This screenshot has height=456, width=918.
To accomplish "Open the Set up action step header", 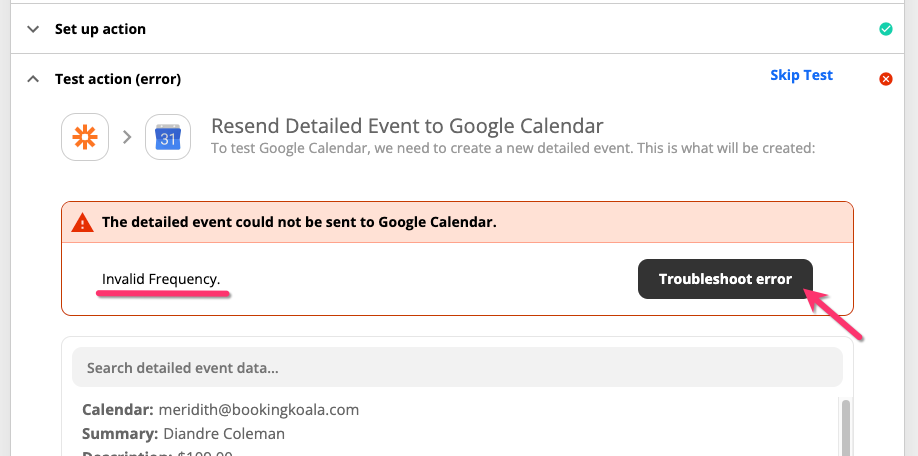I will click(x=100, y=29).
